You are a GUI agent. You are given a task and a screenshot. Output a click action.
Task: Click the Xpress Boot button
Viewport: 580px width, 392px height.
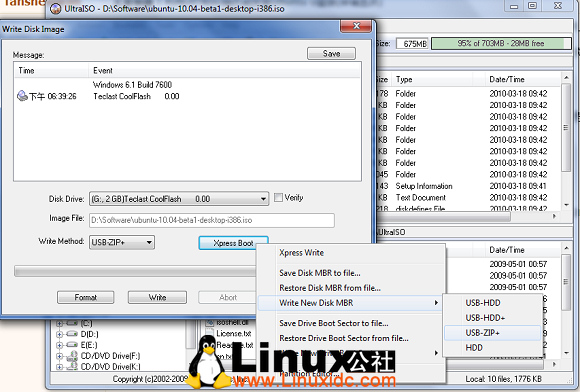233,243
